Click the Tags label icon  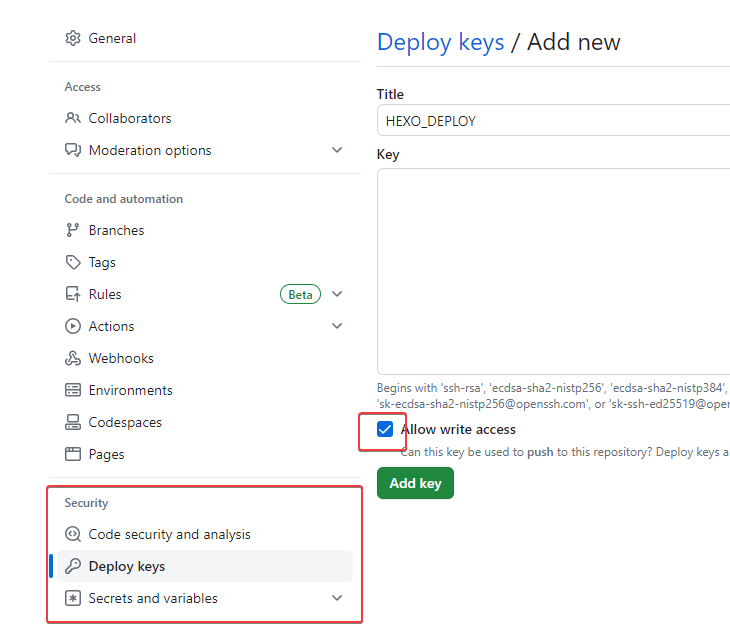[x=73, y=262]
